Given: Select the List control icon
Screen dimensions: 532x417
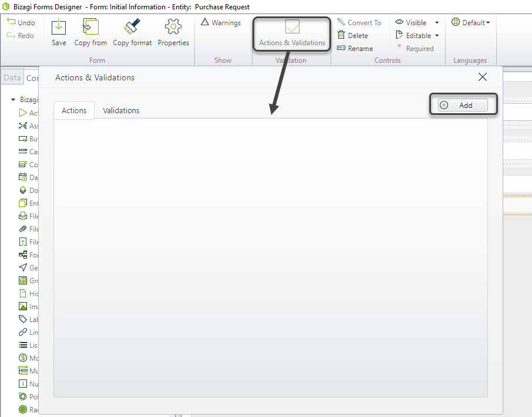Looking at the screenshot, I should tap(23, 345).
